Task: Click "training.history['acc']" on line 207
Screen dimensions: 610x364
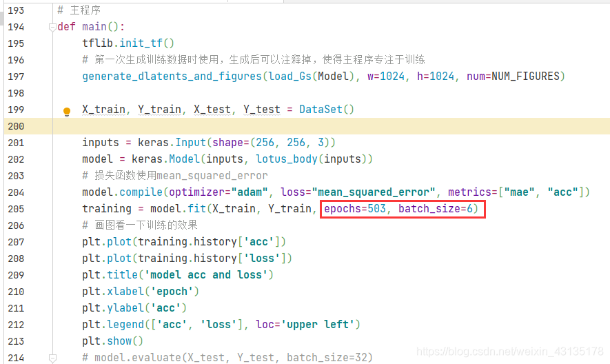Action: pos(209,242)
